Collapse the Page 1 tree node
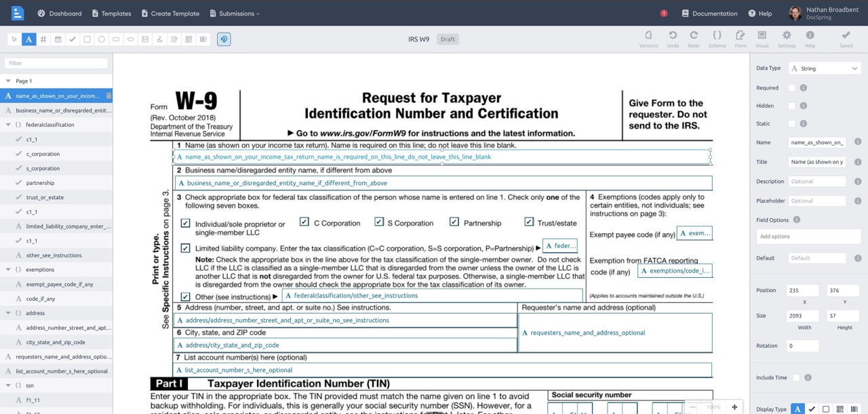Image resolution: width=868 pixels, height=414 pixels. point(8,81)
